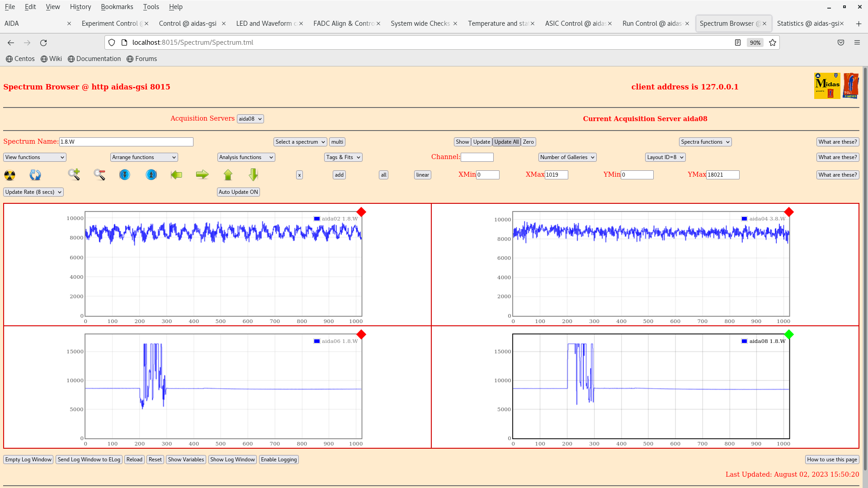The width and height of the screenshot is (868, 488).
Task: Click the green up arrow icon
Action: click(x=228, y=175)
